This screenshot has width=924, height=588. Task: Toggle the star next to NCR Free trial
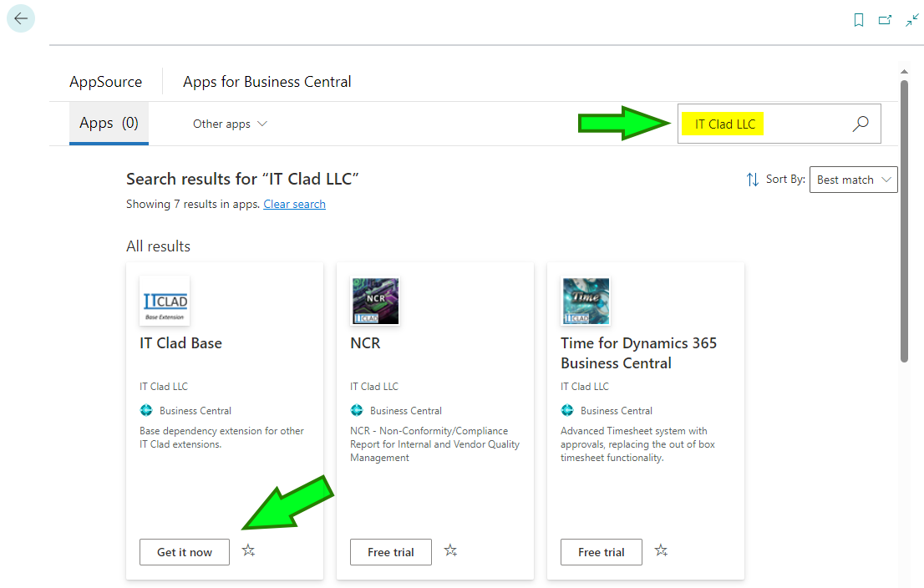click(x=450, y=551)
